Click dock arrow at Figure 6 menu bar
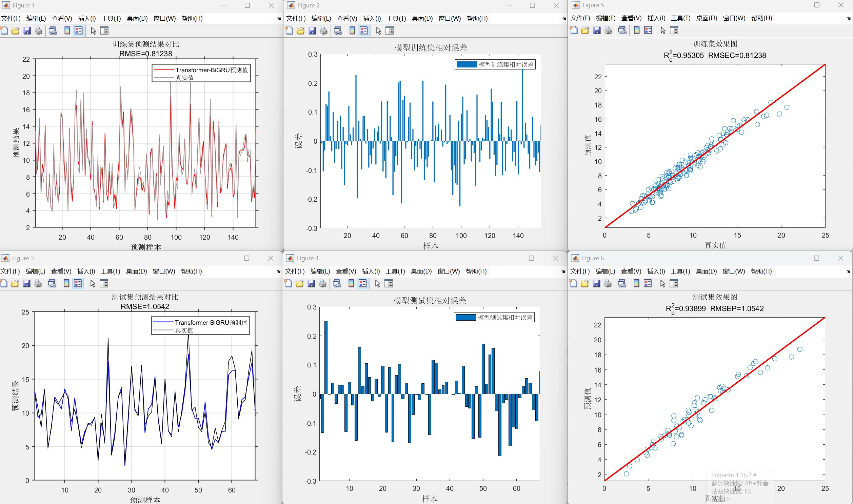 [x=848, y=272]
